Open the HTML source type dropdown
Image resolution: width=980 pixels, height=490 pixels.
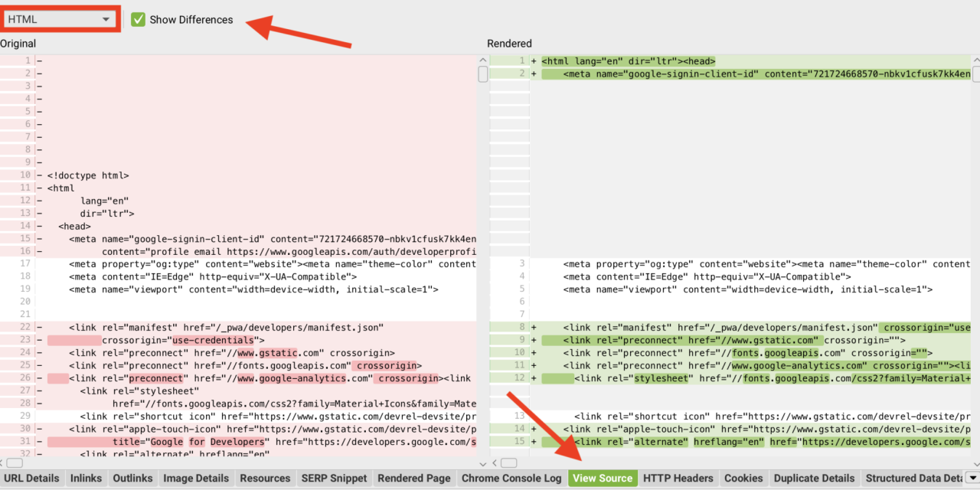tap(59, 19)
